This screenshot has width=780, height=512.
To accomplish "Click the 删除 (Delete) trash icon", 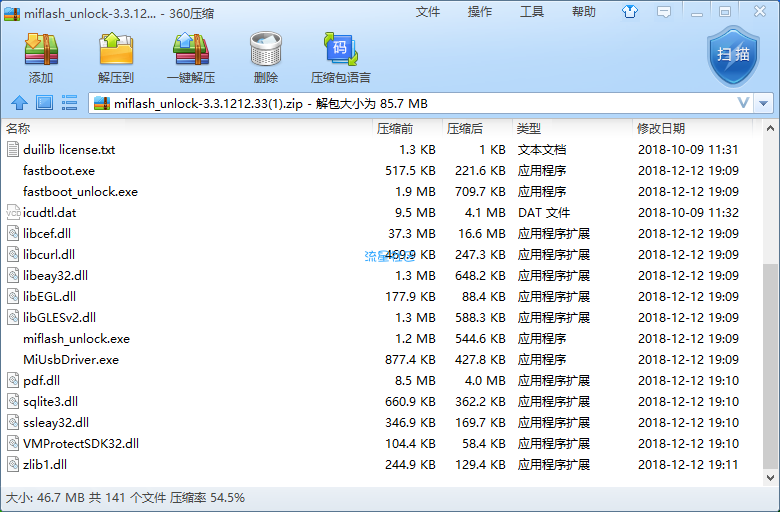I will [266, 50].
